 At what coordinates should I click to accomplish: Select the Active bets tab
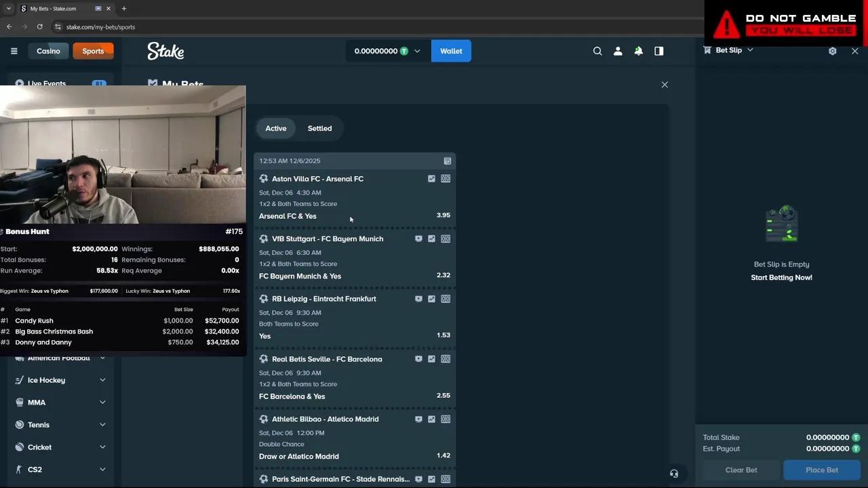276,128
